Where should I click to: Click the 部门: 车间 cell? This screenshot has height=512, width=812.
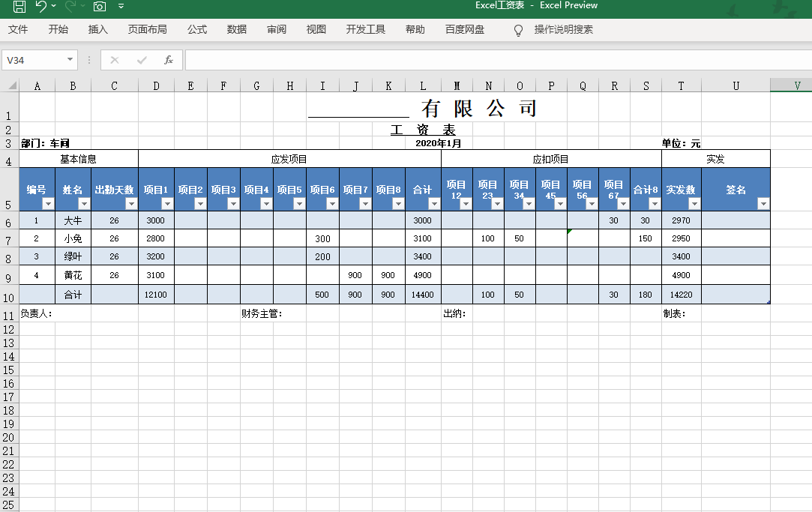click(x=45, y=143)
